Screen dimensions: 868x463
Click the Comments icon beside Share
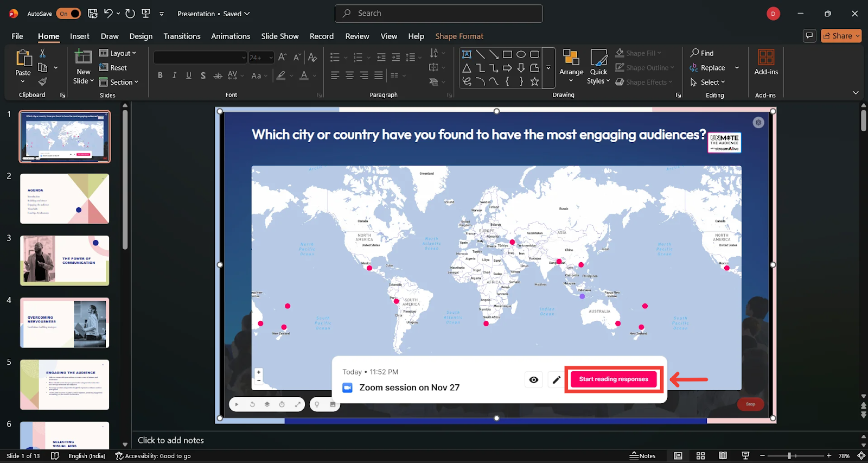tap(809, 36)
